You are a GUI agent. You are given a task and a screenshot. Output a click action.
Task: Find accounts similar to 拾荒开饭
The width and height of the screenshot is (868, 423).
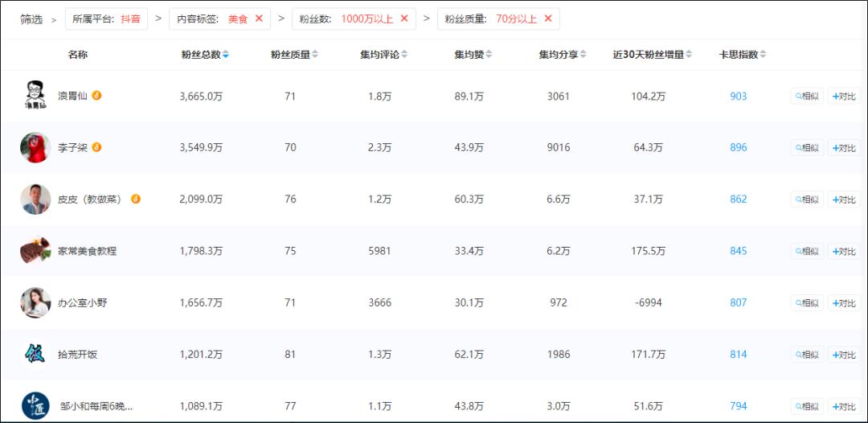[806, 355]
